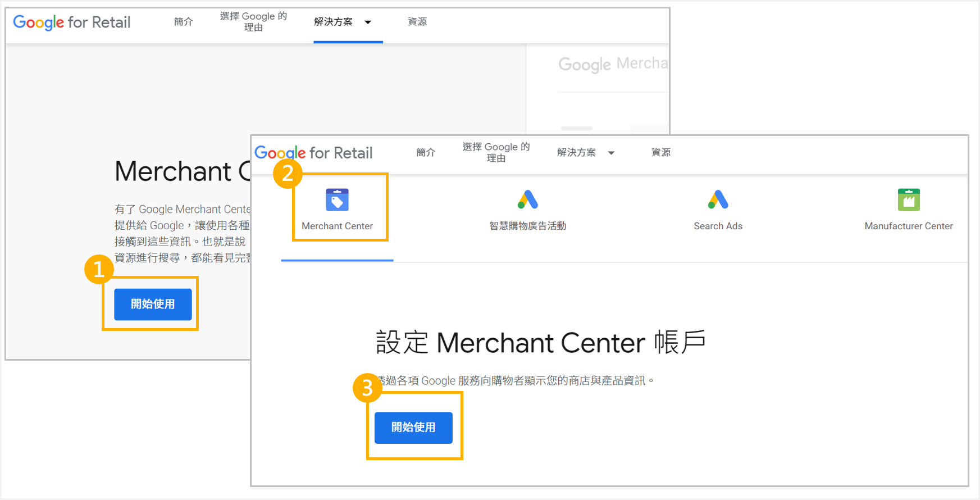
Task: Select the Manufacturer Center green icon
Action: (909, 199)
